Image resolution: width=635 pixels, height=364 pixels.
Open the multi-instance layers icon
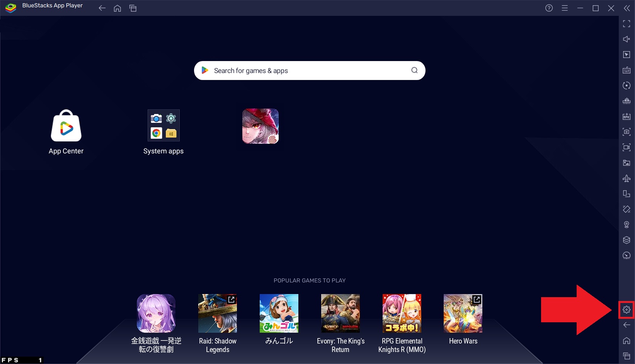[626, 240]
